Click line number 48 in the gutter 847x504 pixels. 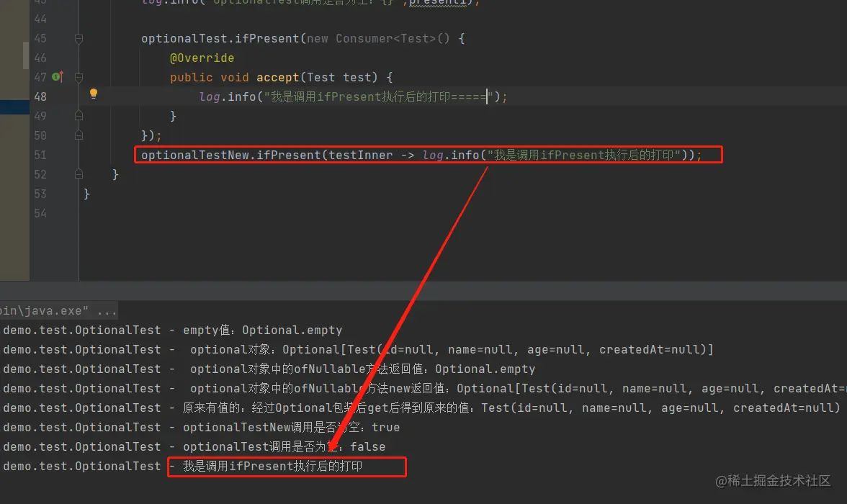(x=40, y=96)
